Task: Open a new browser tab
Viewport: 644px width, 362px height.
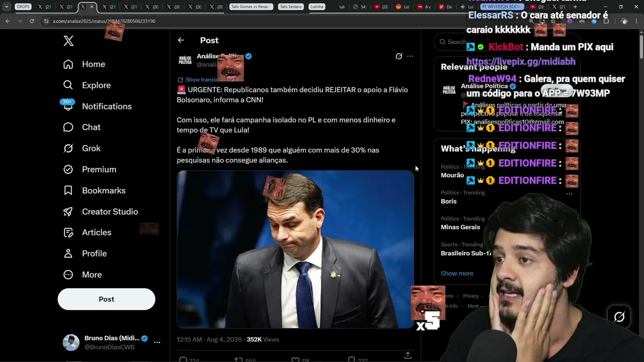Action: [575, 7]
